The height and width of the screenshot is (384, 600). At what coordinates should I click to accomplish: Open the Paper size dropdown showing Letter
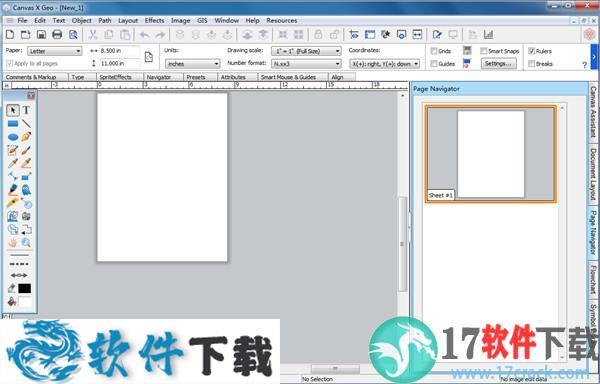coord(55,51)
